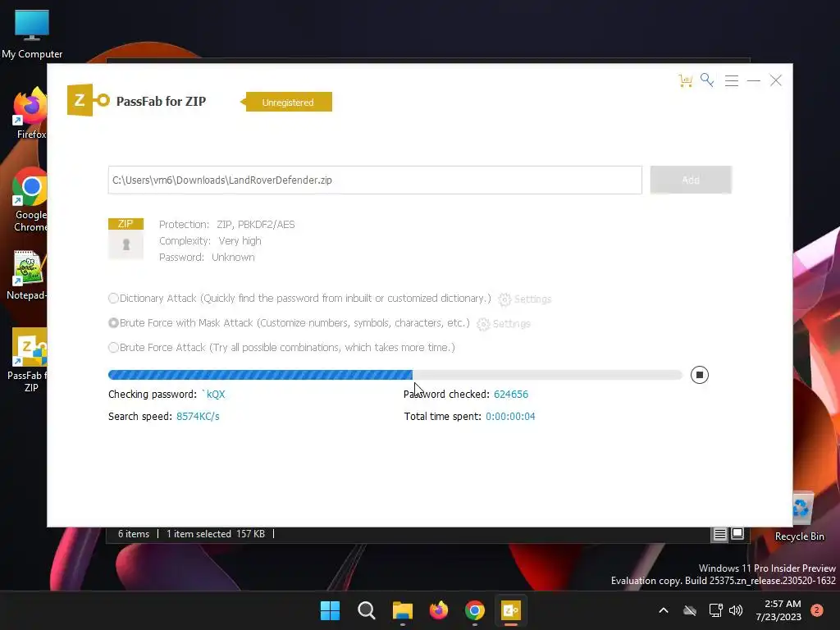Click the cloud sync tray icon
The width and height of the screenshot is (840, 630).
690,610
